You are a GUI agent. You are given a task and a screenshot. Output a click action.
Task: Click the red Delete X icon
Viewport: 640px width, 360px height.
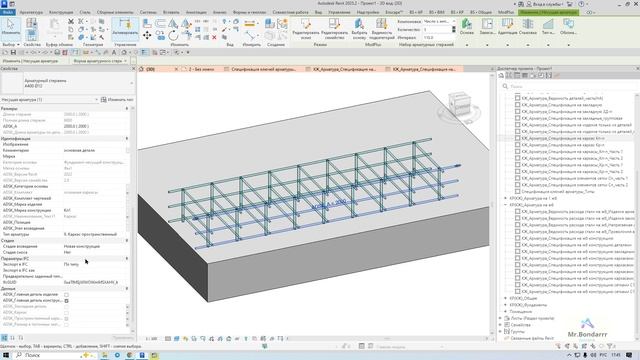214,37
